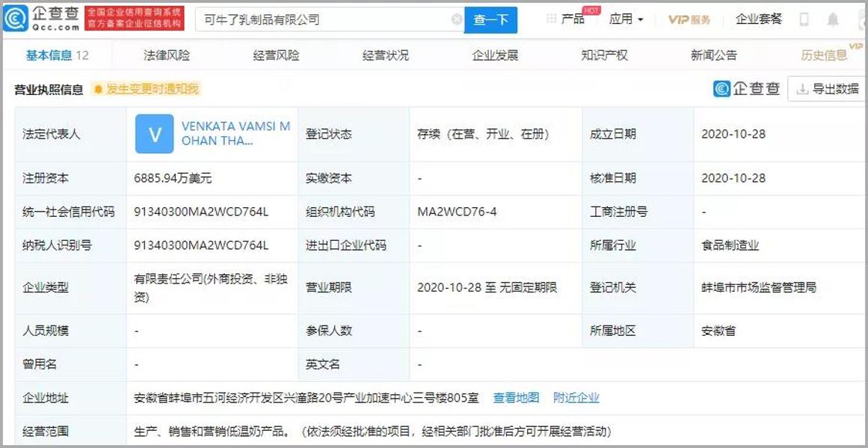
Task: Open the VIP服务 menu item
Action: [689, 19]
